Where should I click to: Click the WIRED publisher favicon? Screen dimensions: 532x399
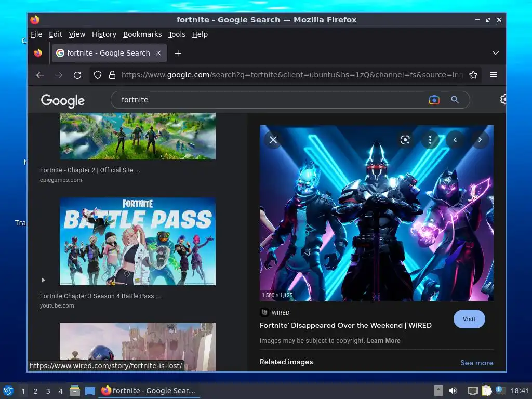click(x=264, y=312)
